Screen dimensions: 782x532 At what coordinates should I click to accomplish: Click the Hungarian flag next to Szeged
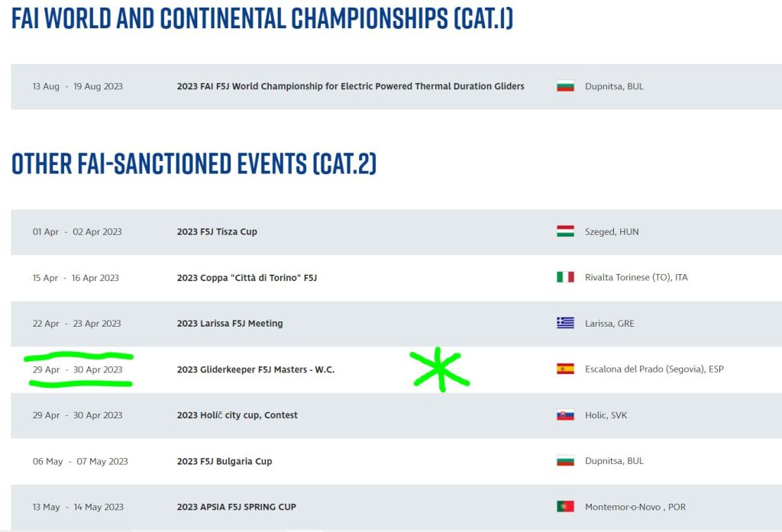[x=565, y=231]
